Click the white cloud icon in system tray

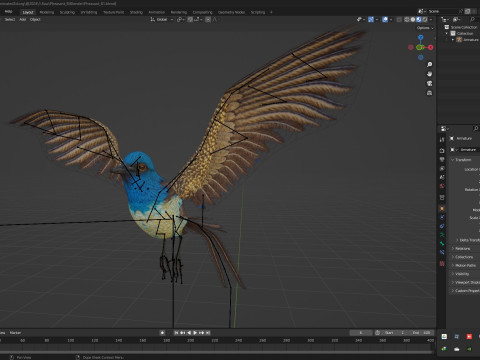click(456, 349)
